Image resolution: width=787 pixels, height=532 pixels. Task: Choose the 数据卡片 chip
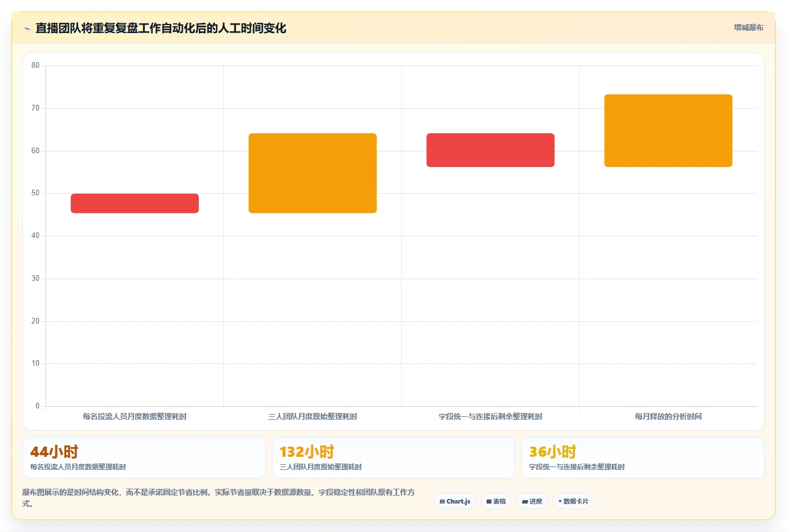(x=573, y=501)
